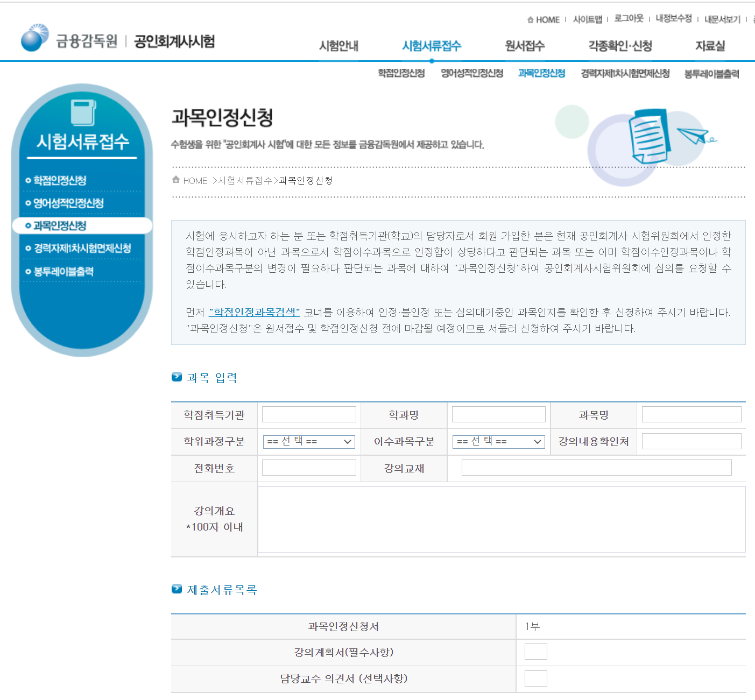
Task: Select 경력자제1차시험면제신청 in the left sidebar
Action: click(82, 248)
